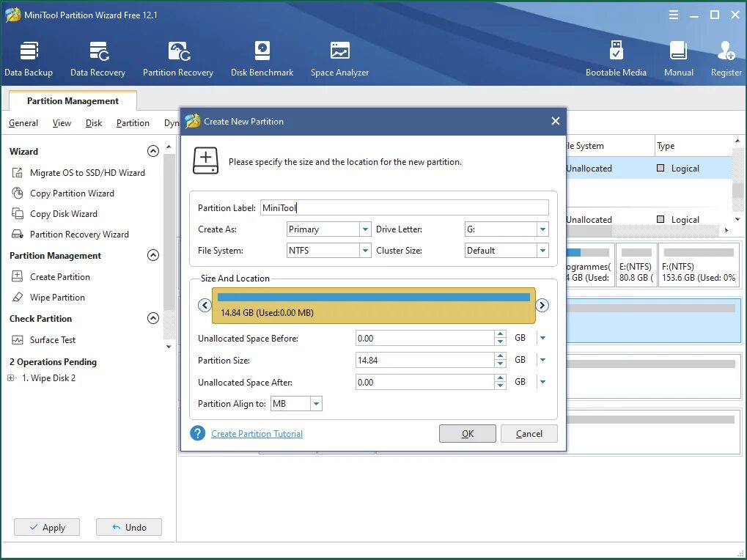This screenshot has height=560, width=747.
Task: Run Surface Test from sidebar
Action: (43, 340)
